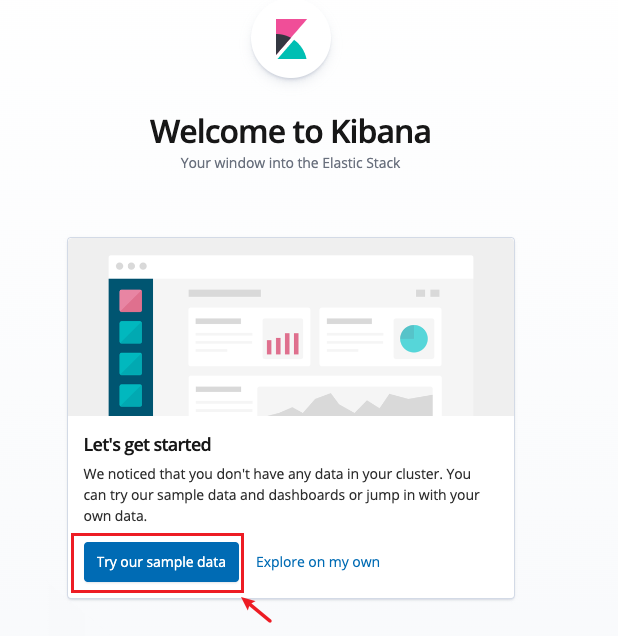Image resolution: width=618 pixels, height=636 pixels.
Task: Click the red arrow annotation below the card
Action: pos(257,610)
